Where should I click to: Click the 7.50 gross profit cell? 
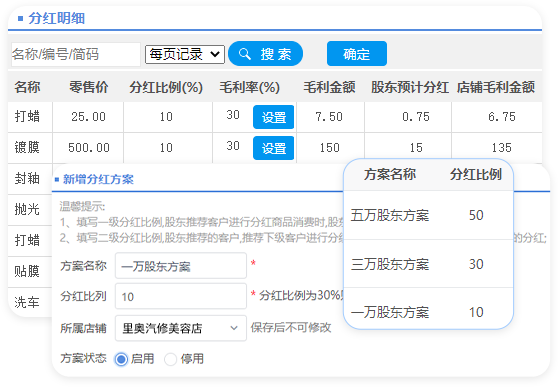[329, 117]
